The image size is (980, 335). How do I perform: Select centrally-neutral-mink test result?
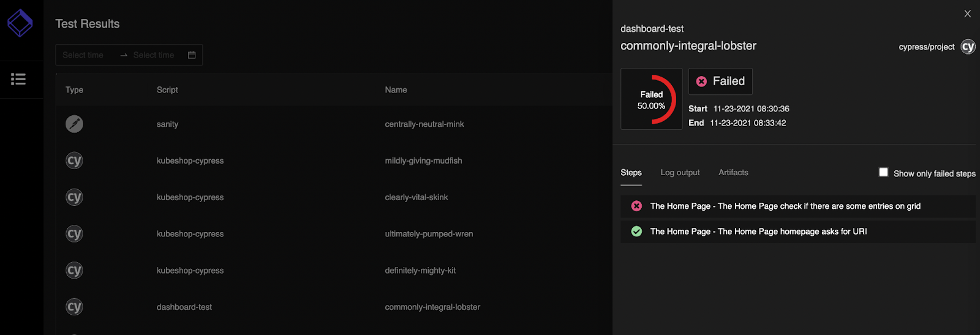tap(424, 124)
